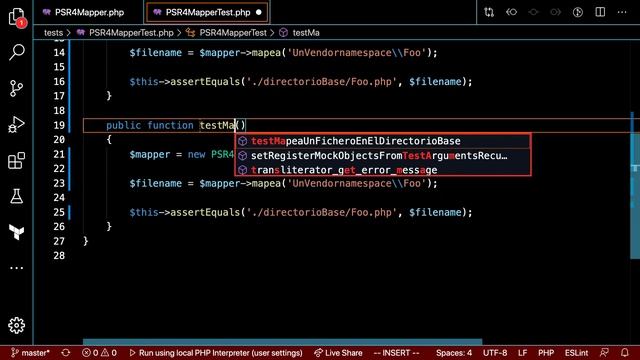Click the run/timeline circle icon in toolbar
The image size is (640, 360).
[578, 12]
